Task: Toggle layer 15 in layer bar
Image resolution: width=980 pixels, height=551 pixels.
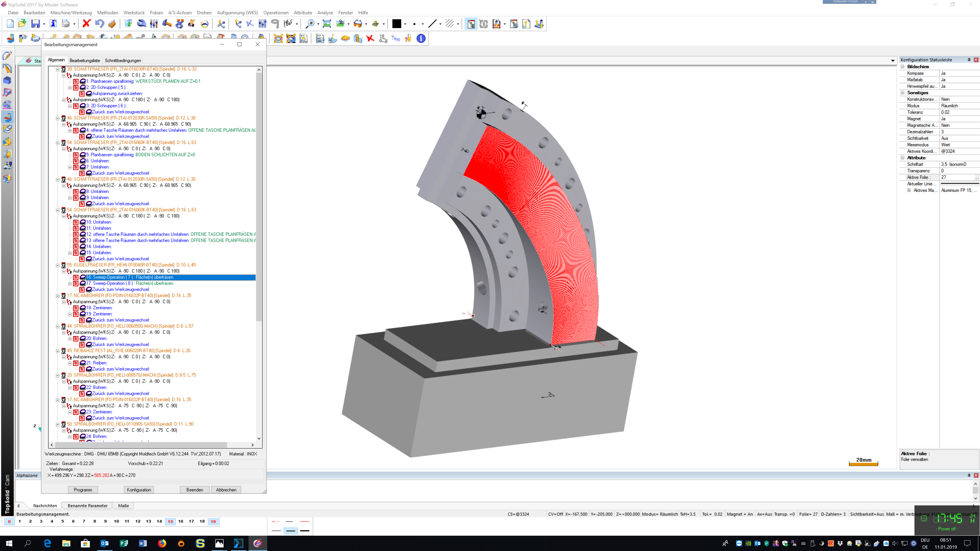Action: 170,521
